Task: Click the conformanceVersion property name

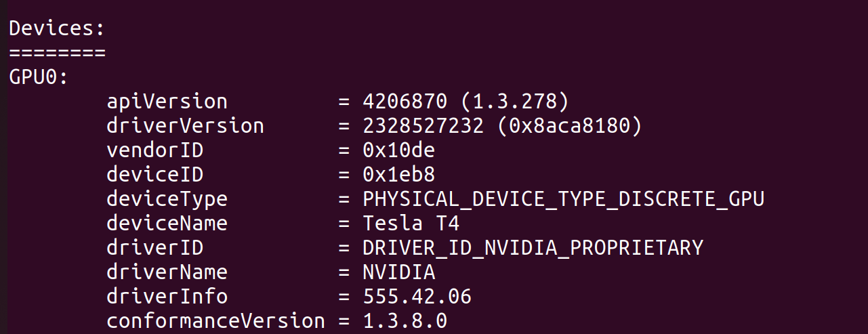Action: pyautogui.click(x=215, y=321)
